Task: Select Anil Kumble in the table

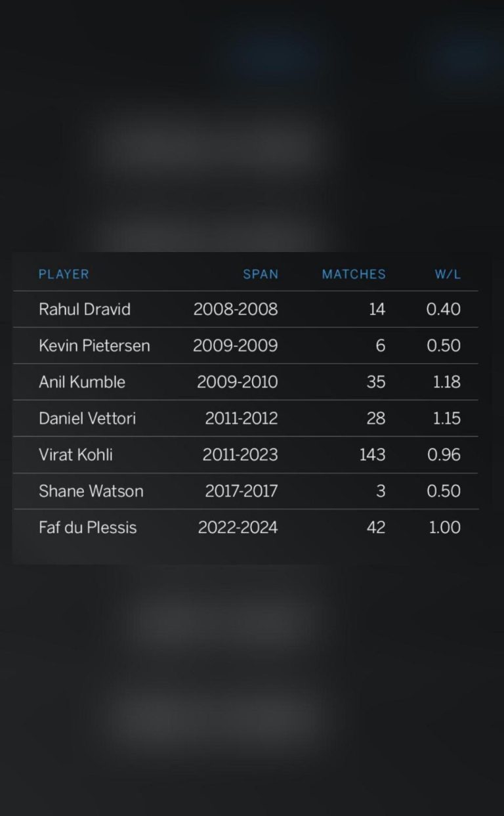Action: coord(82,382)
